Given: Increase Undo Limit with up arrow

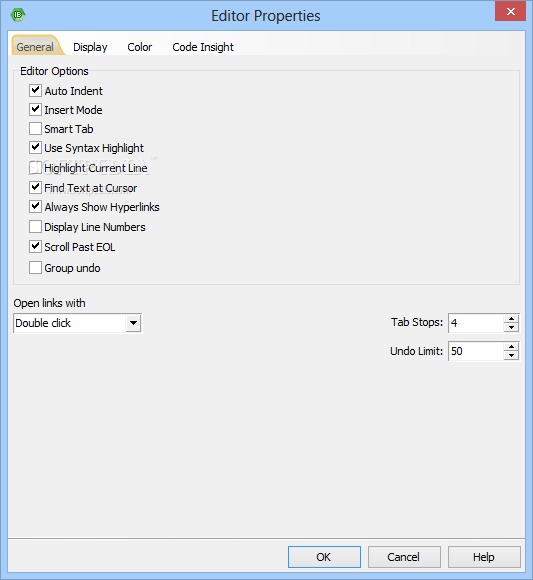Looking at the screenshot, I should click(x=511, y=347).
